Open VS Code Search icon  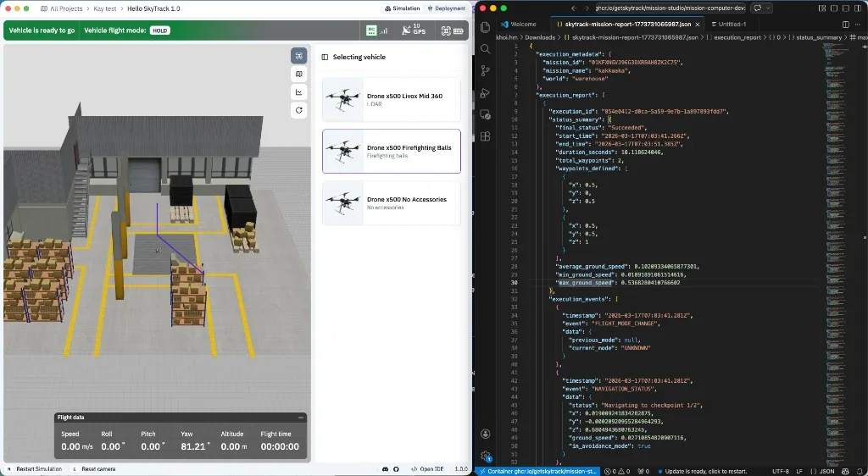(486, 48)
